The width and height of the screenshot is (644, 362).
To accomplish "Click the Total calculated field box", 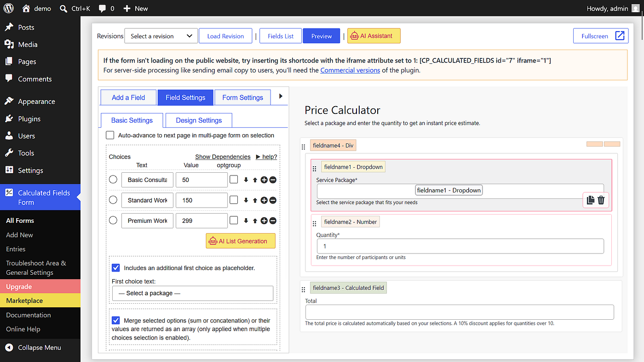I will point(460,312).
